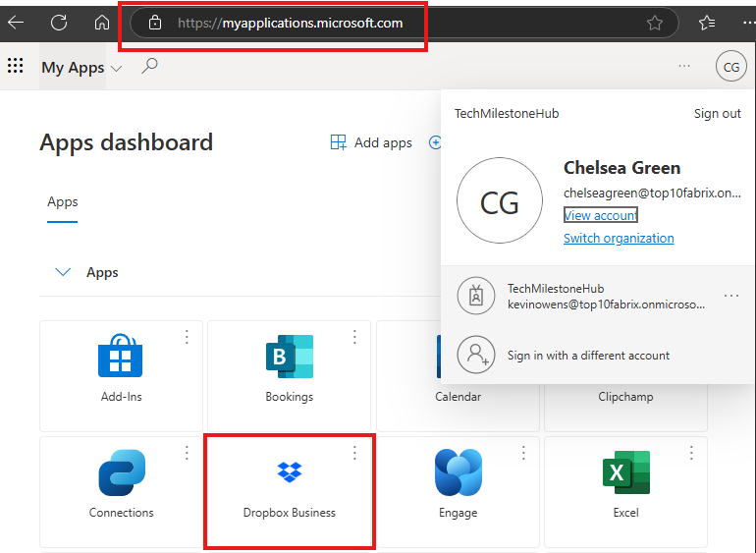
Task: View site info lock icon
Action: 155,23
